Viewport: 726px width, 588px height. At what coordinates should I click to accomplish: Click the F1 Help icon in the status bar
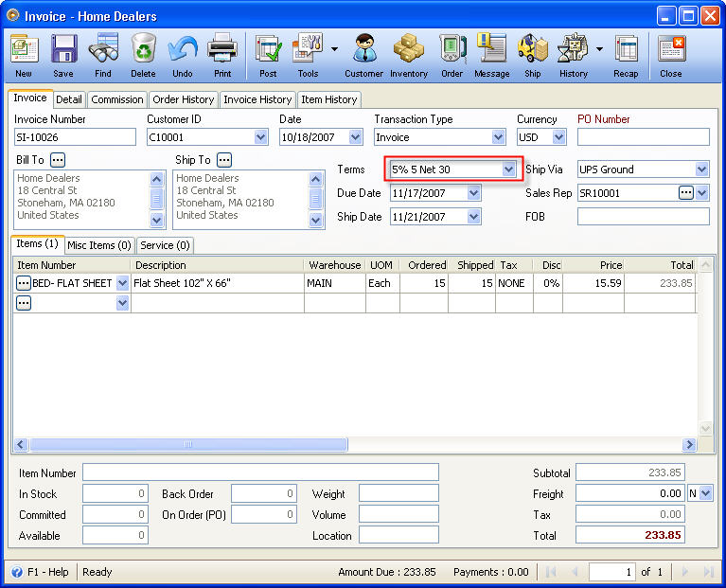tap(17, 572)
